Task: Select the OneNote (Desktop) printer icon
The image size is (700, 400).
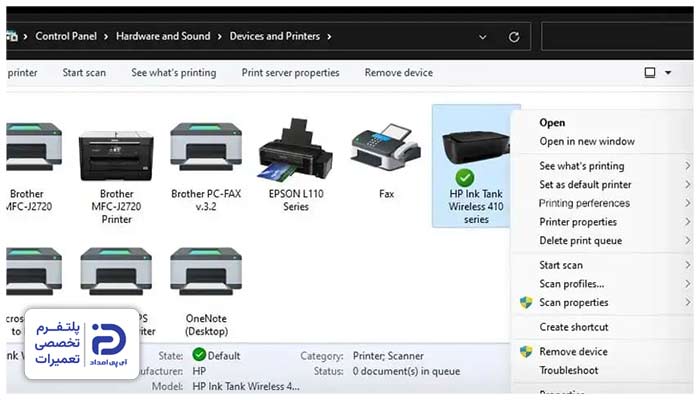Action: (206, 271)
